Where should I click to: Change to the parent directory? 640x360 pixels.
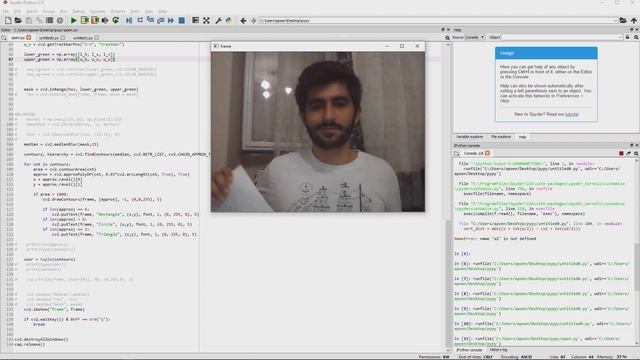[633, 20]
